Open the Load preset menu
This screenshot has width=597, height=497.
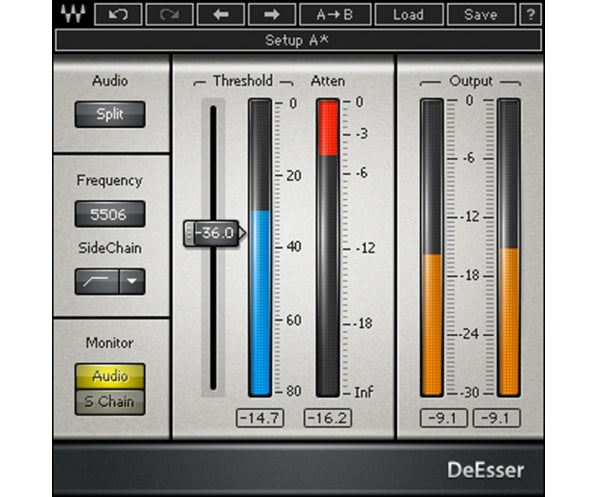pyautogui.click(x=409, y=14)
